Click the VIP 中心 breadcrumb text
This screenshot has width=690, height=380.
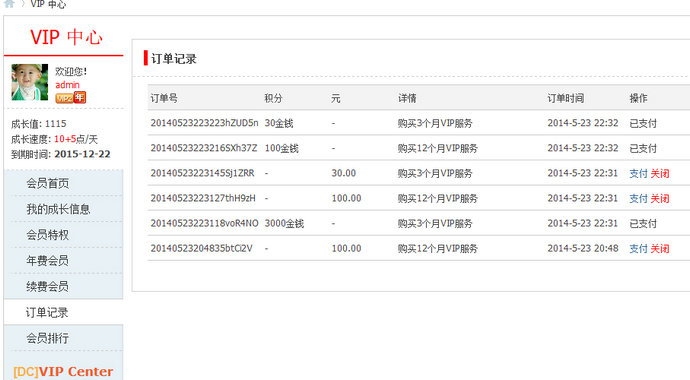tap(48, 4)
